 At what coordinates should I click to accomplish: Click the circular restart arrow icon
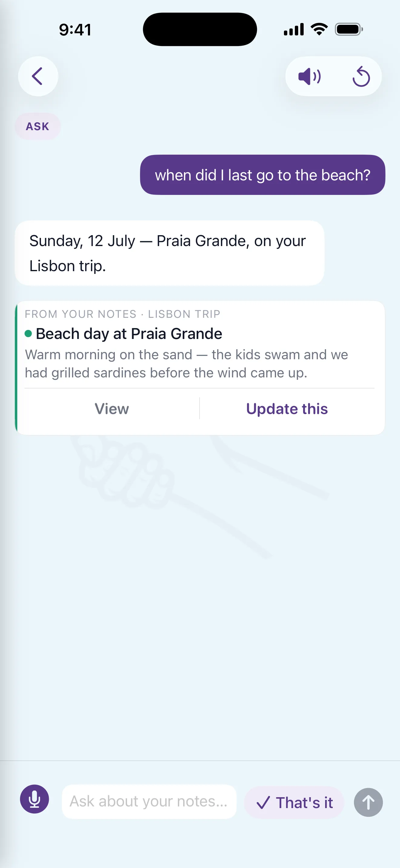(361, 77)
